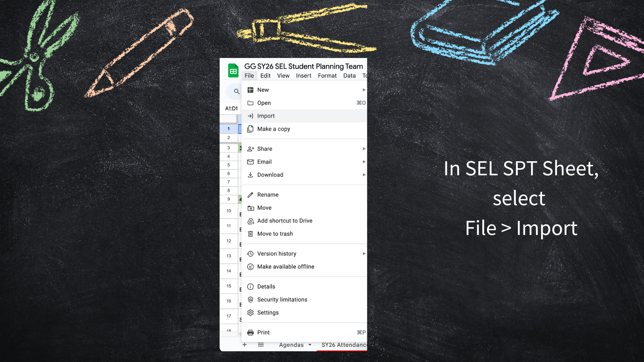Click the Add shortcut to Drive icon
Screen dimensions: 644x362
[x=250, y=221]
